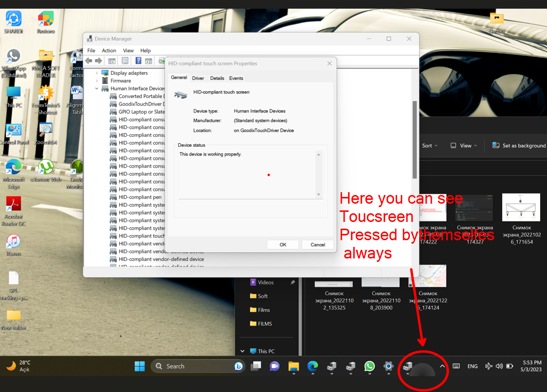Open the Sort dropdown in File Explorer
Viewport: 547px width, 392px height.
[x=430, y=146]
